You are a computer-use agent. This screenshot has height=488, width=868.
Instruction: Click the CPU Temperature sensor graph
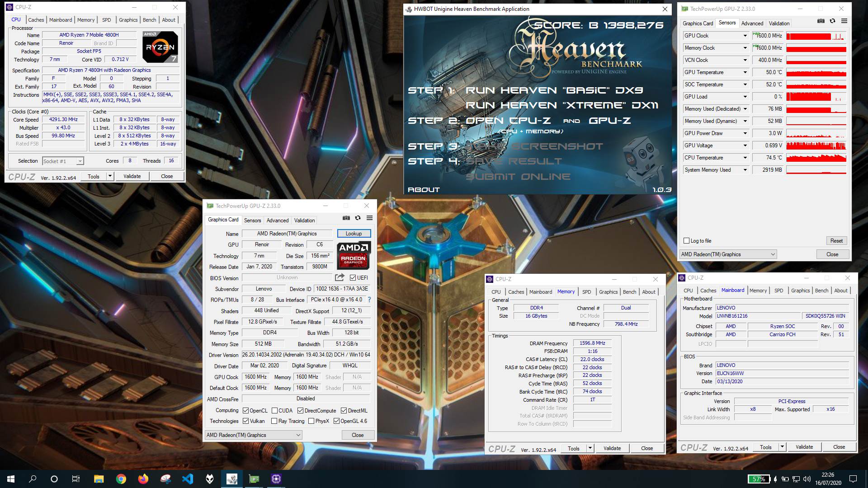coord(816,158)
